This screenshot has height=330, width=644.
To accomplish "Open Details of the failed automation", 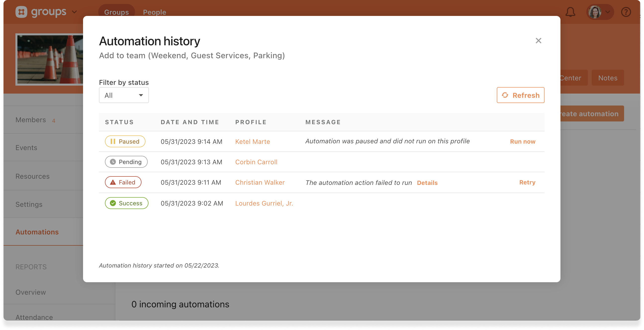I will [x=427, y=183].
